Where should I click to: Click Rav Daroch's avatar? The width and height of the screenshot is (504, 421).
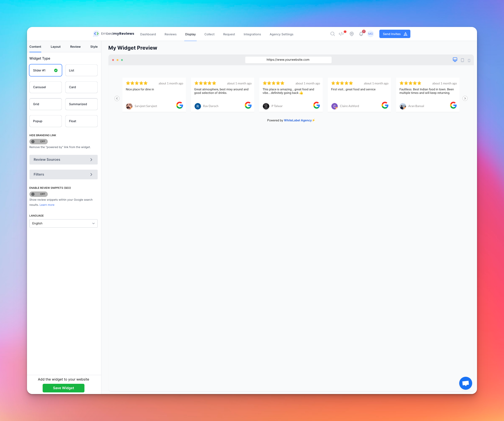tap(198, 106)
